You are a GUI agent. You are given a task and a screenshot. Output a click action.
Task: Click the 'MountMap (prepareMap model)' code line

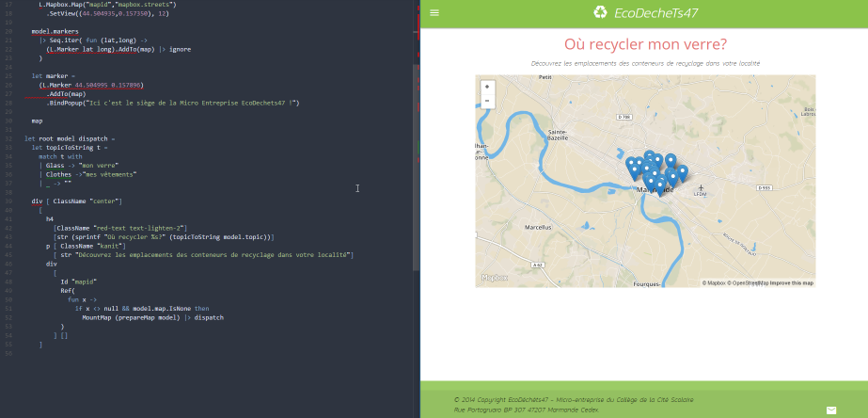point(152,317)
